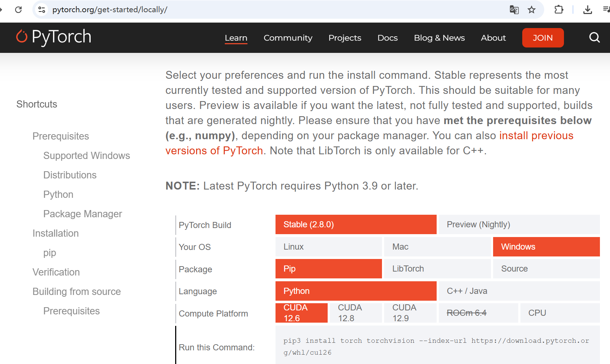The image size is (610, 364).
Task: Select CUDA 12.9 compute platform
Action: coord(410,313)
